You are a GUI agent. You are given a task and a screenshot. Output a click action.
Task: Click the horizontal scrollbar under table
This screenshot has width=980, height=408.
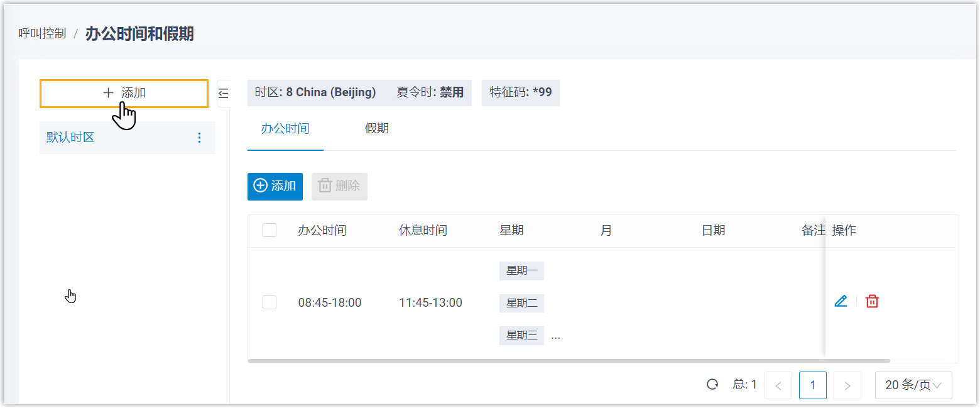(x=569, y=361)
